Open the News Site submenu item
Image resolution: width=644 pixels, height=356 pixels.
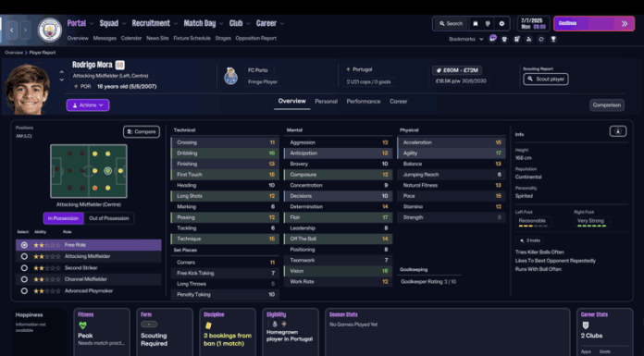(157, 38)
